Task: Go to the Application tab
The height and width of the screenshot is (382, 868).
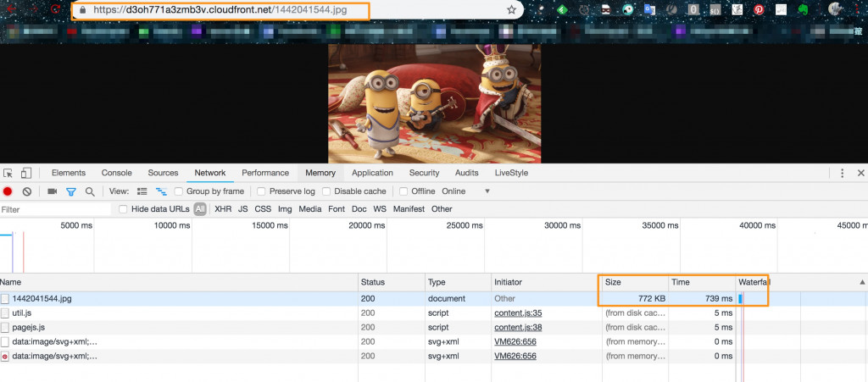Action: click(x=373, y=173)
